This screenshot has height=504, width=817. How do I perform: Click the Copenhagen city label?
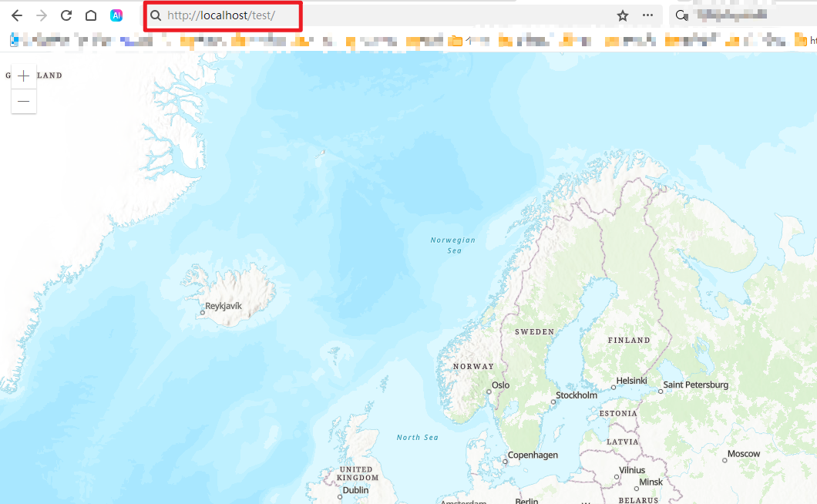coord(533,455)
